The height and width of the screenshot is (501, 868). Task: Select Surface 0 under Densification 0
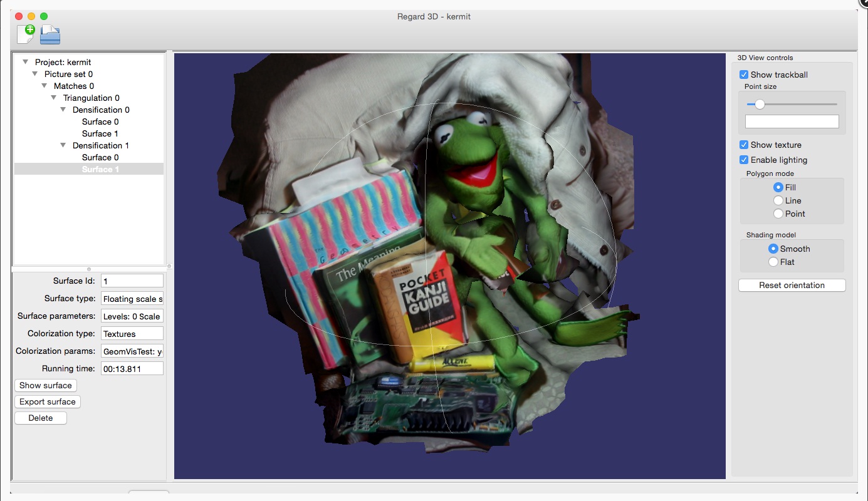point(100,121)
